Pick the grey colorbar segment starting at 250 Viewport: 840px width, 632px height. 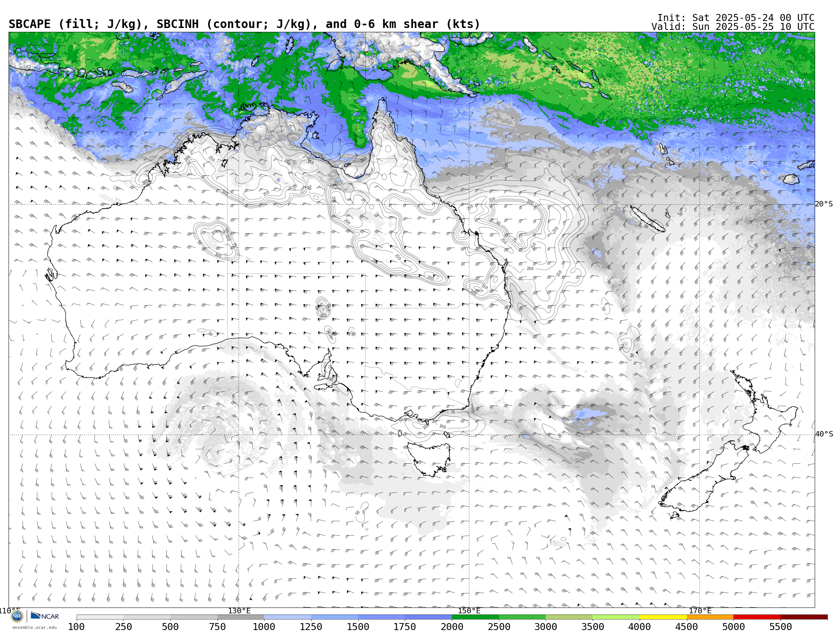pos(147,617)
